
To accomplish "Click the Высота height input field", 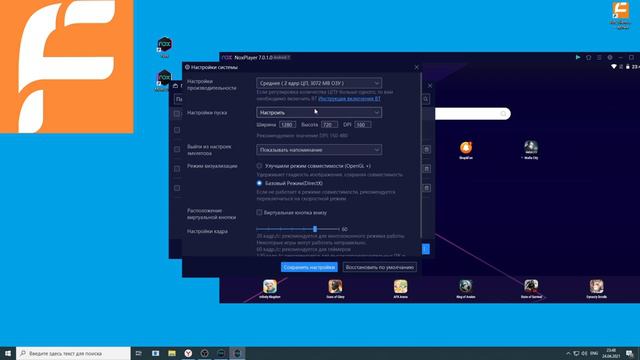I will tap(329, 124).
